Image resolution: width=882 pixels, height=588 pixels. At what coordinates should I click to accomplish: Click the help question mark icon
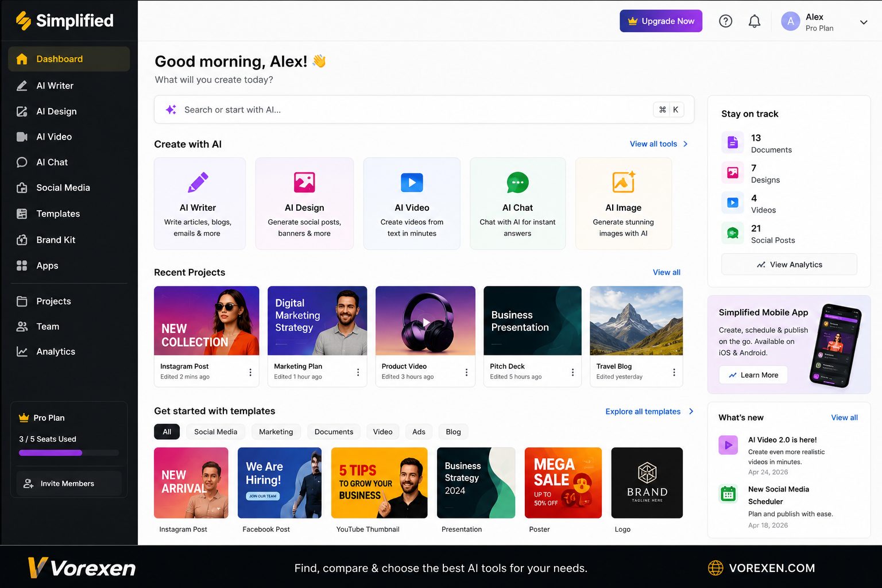[x=726, y=21]
